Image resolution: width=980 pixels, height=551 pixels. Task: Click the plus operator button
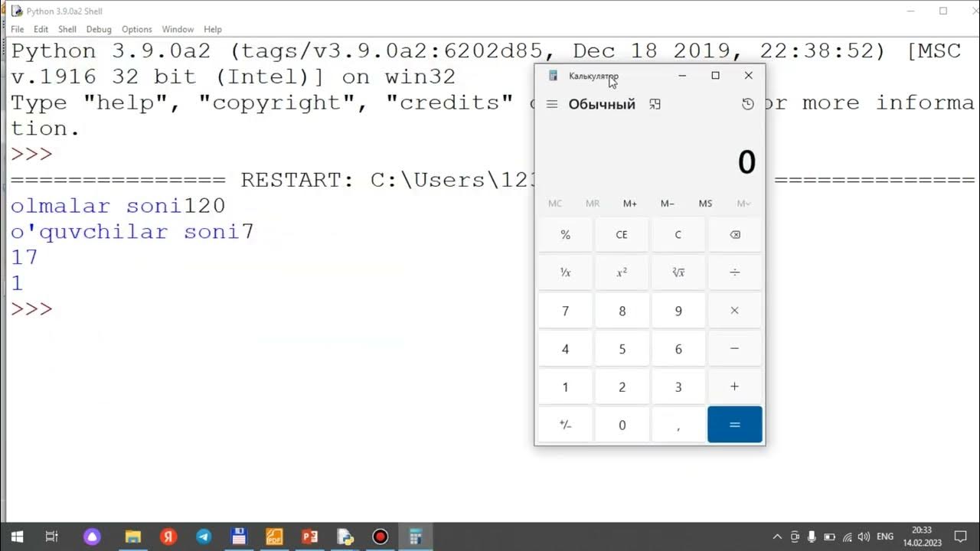pos(735,386)
